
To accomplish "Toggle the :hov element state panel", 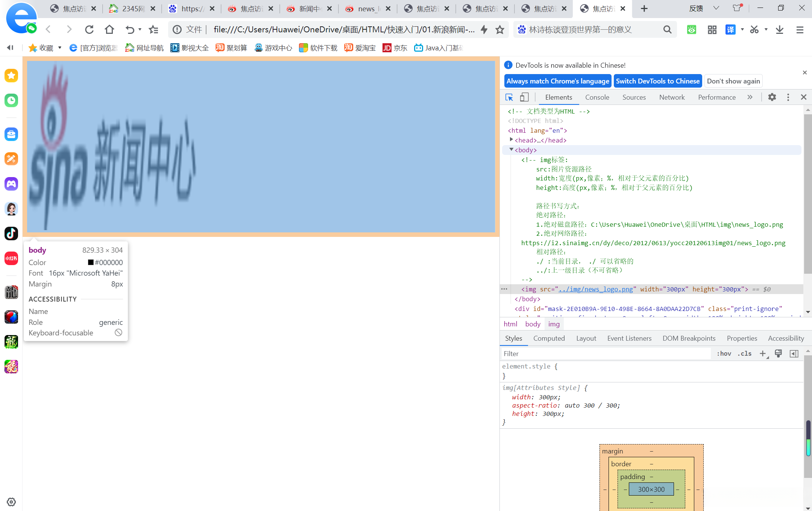I will click(x=724, y=353).
